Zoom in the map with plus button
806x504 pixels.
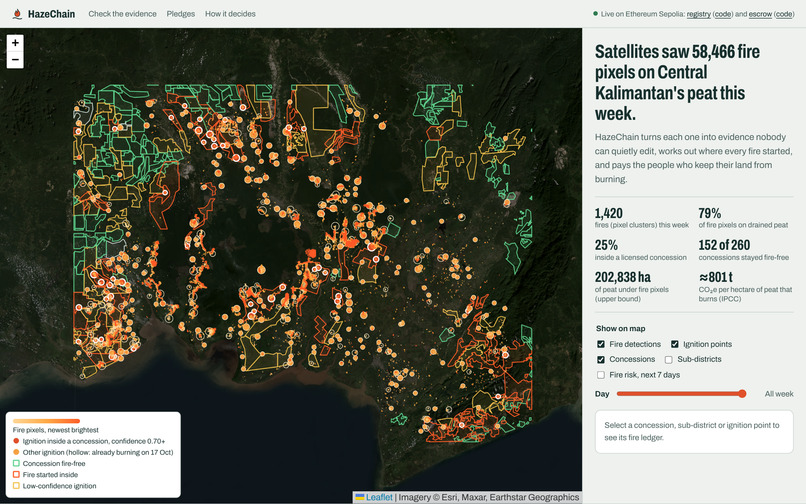(15, 43)
